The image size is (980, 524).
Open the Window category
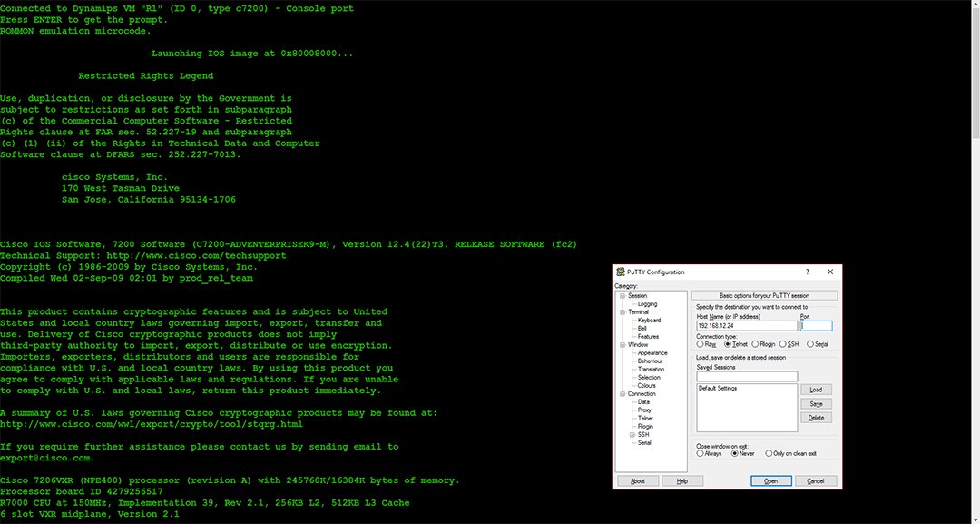[x=638, y=344]
